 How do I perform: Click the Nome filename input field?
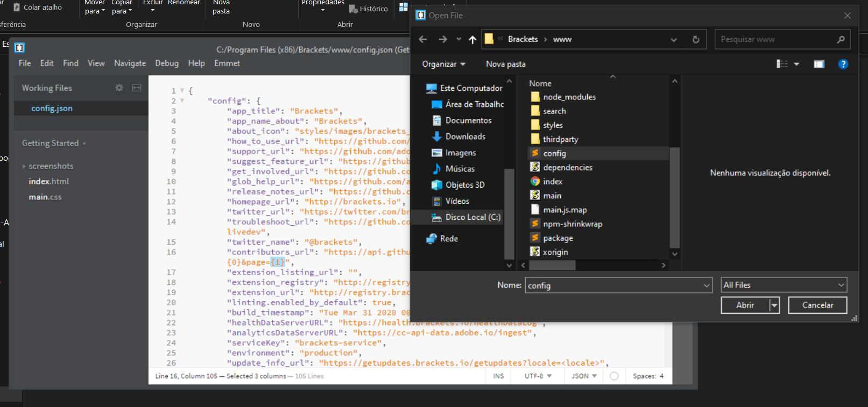point(613,285)
